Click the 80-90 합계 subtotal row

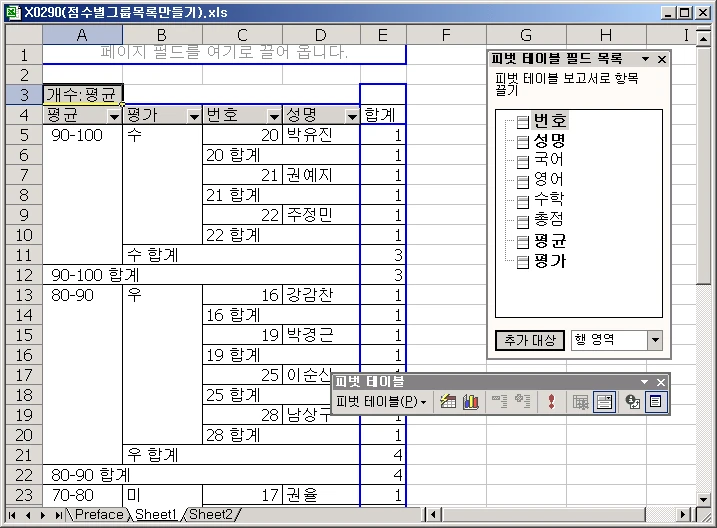click(201, 475)
